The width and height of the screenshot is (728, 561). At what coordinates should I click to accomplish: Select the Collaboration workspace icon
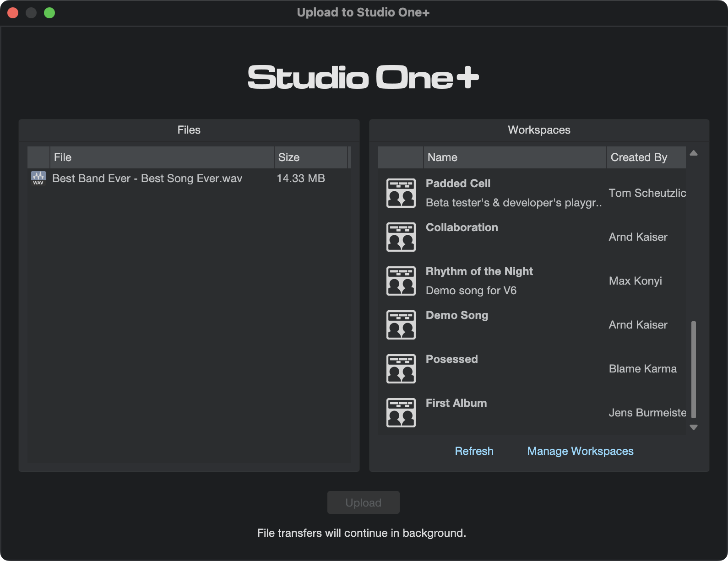point(401,237)
